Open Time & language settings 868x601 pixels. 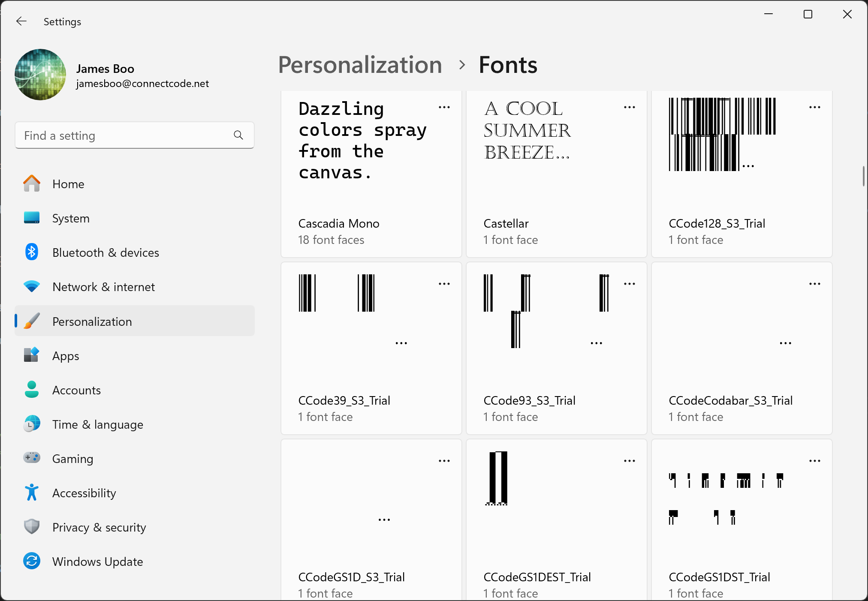coord(135,424)
